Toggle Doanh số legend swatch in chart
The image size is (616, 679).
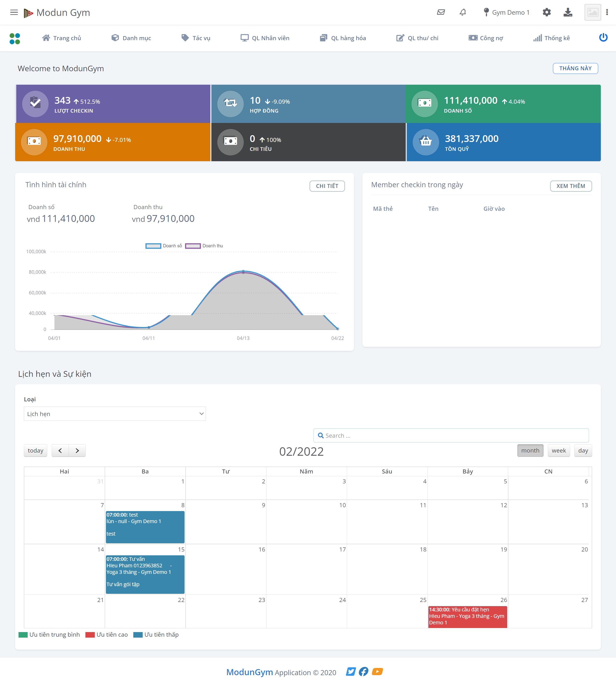pyautogui.click(x=153, y=246)
